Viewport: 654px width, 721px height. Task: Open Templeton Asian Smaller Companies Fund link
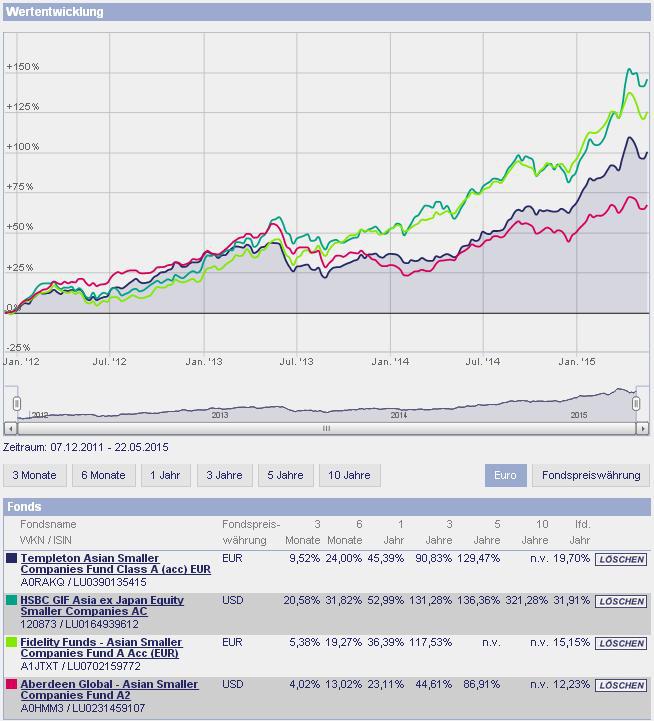(x=115, y=564)
